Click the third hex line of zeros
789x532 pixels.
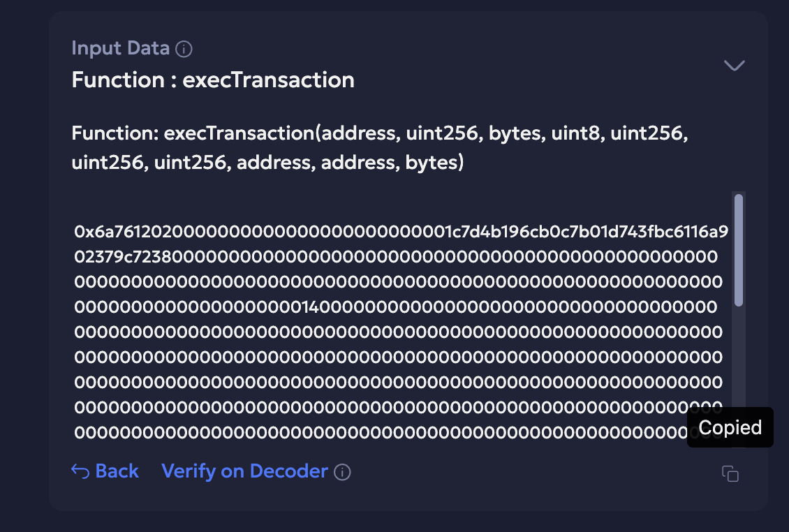pyautogui.click(x=398, y=282)
